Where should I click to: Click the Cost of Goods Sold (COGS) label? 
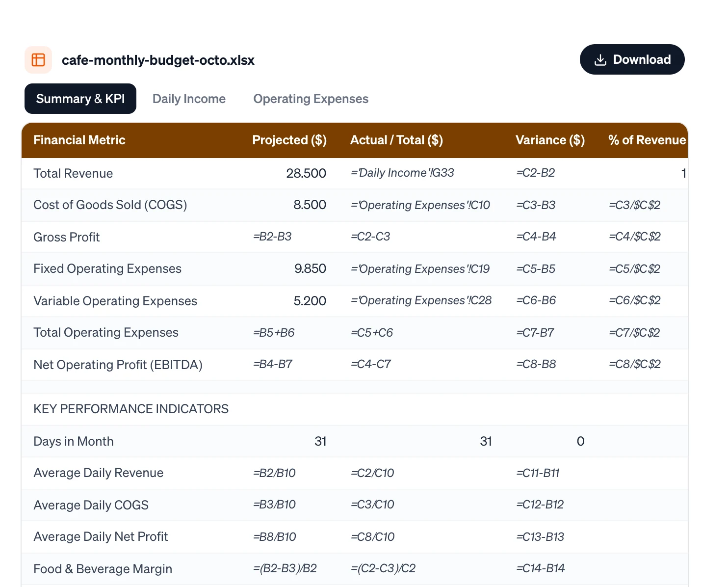(x=110, y=205)
